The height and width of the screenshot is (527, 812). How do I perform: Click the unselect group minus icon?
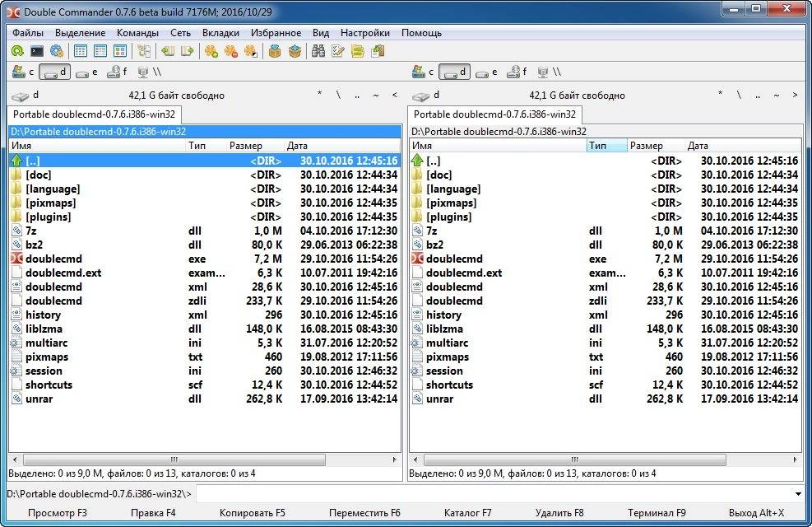pos(230,51)
